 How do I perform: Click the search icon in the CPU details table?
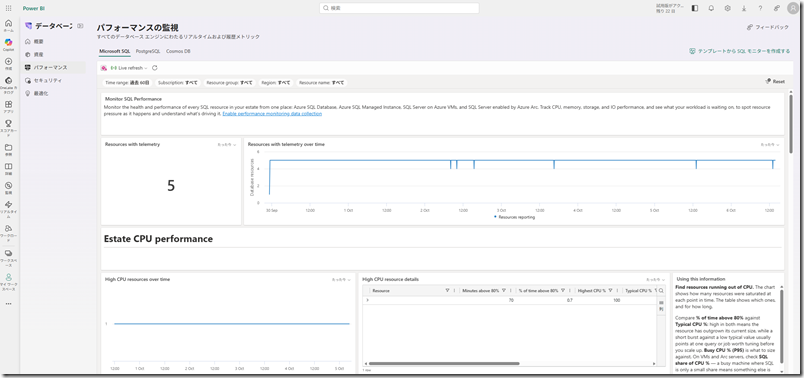661,291
